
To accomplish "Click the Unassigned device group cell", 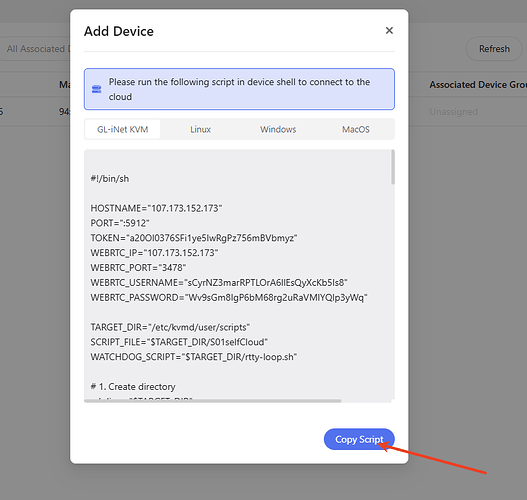I will coord(453,112).
